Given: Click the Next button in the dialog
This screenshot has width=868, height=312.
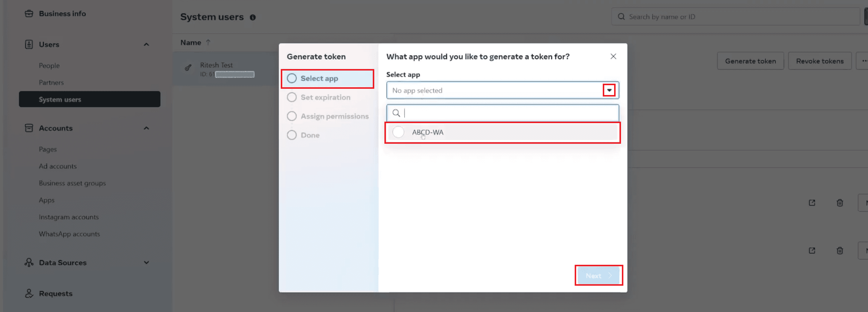Looking at the screenshot, I should click(x=599, y=276).
